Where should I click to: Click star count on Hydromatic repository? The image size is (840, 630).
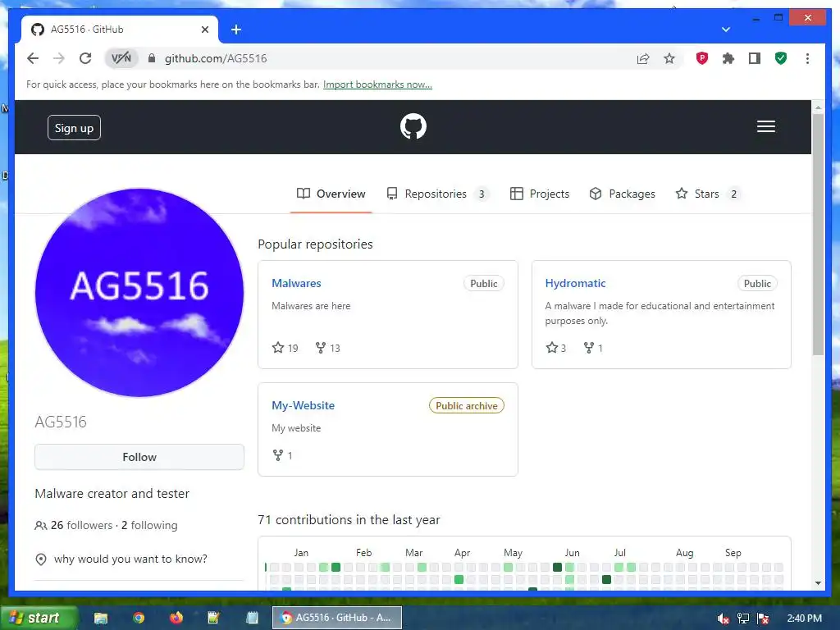click(x=556, y=348)
